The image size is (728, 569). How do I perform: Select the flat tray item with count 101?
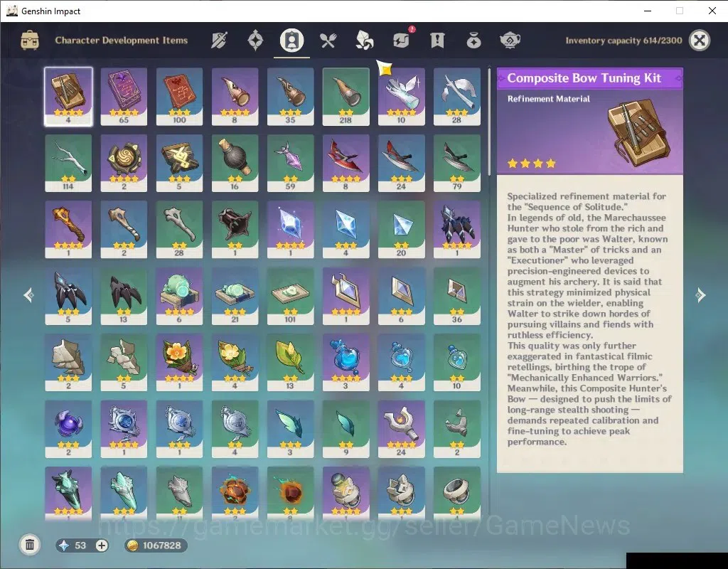click(x=290, y=296)
